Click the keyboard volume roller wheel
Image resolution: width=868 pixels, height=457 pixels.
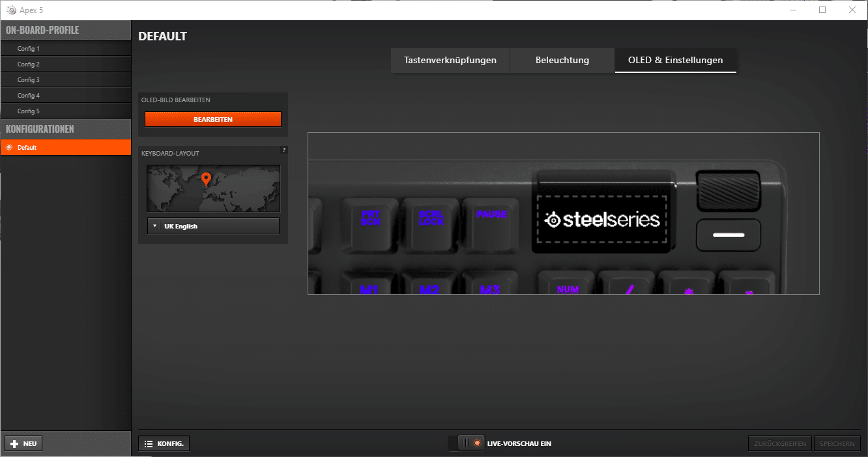tap(728, 191)
